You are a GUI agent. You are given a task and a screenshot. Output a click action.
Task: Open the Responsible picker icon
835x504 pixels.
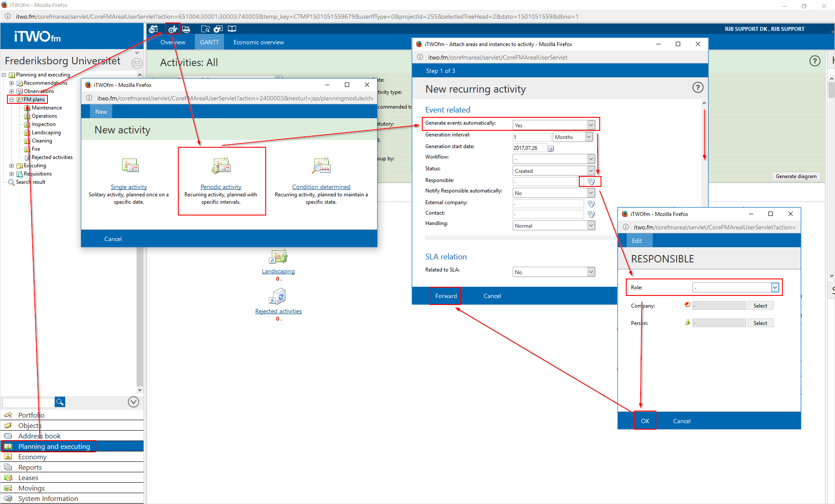point(591,181)
